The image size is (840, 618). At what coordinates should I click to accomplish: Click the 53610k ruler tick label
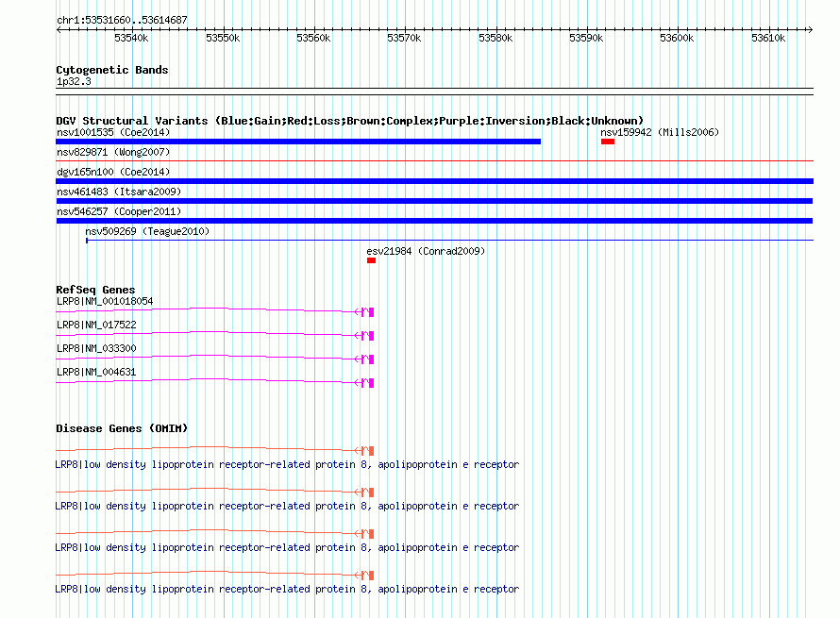click(768, 39)
